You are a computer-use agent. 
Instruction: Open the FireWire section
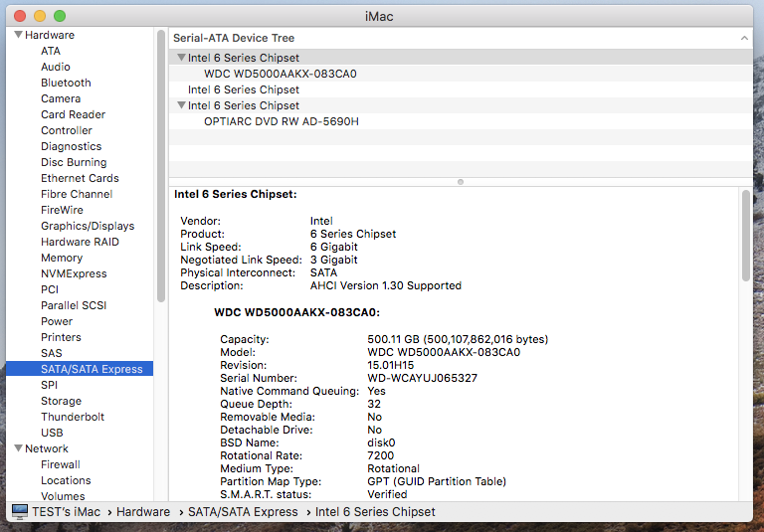click(62, 210)
